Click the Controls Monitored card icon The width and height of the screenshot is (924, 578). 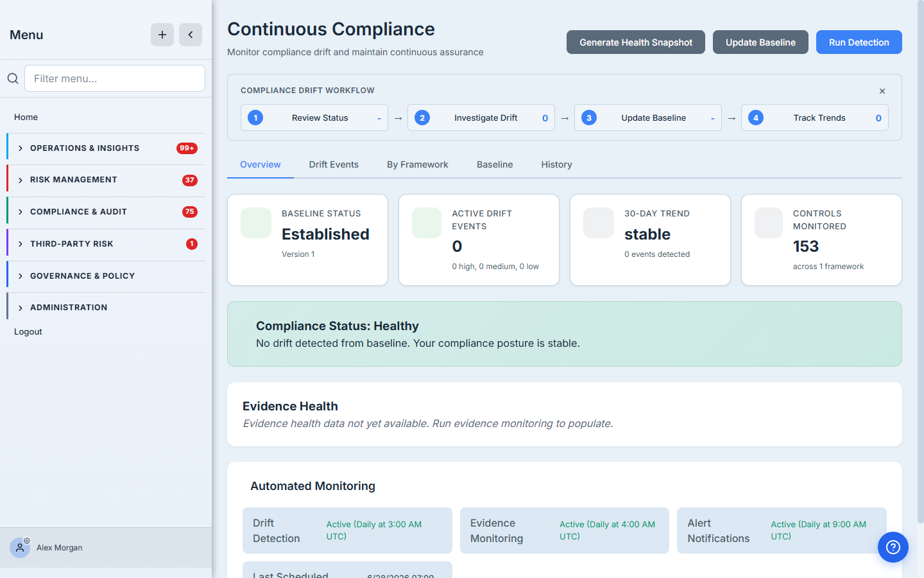(x=769, y=223)
